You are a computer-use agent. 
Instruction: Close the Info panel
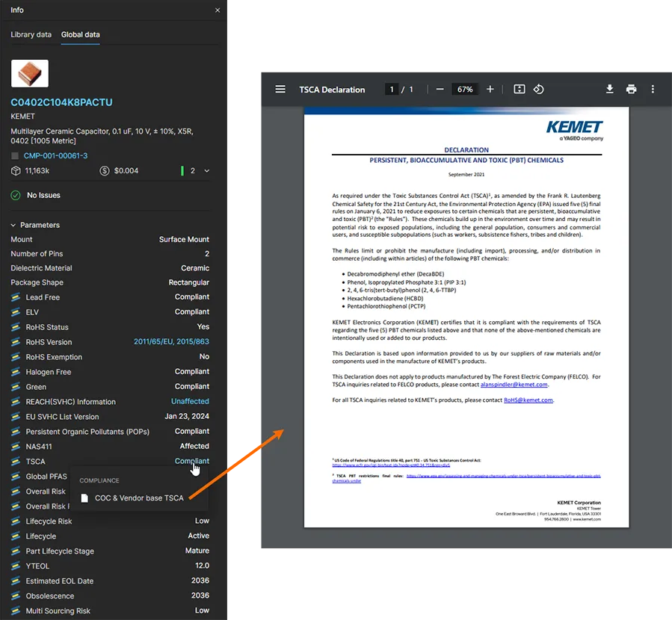click(x=218, y=10)
